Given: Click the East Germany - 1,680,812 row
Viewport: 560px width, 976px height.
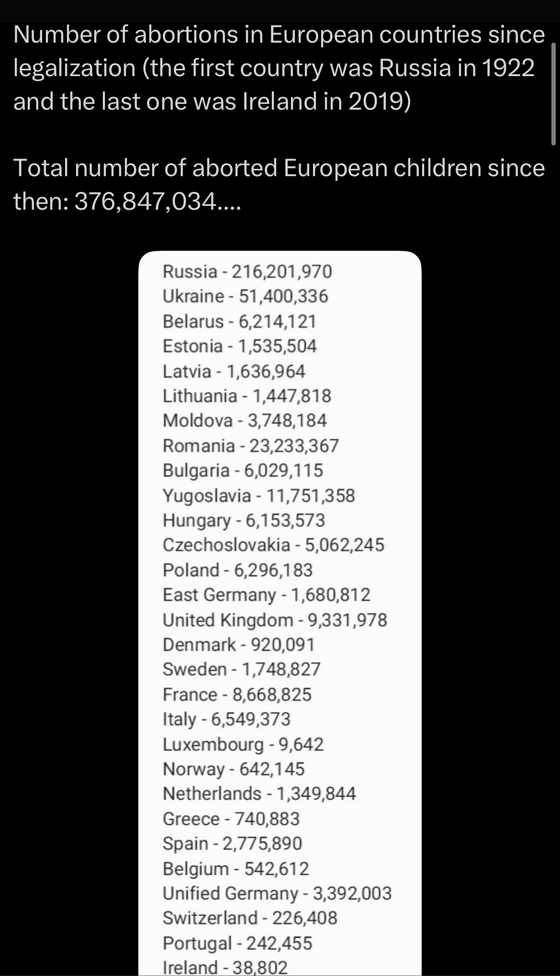Looking at the screenshot, I should pos(267,595).
